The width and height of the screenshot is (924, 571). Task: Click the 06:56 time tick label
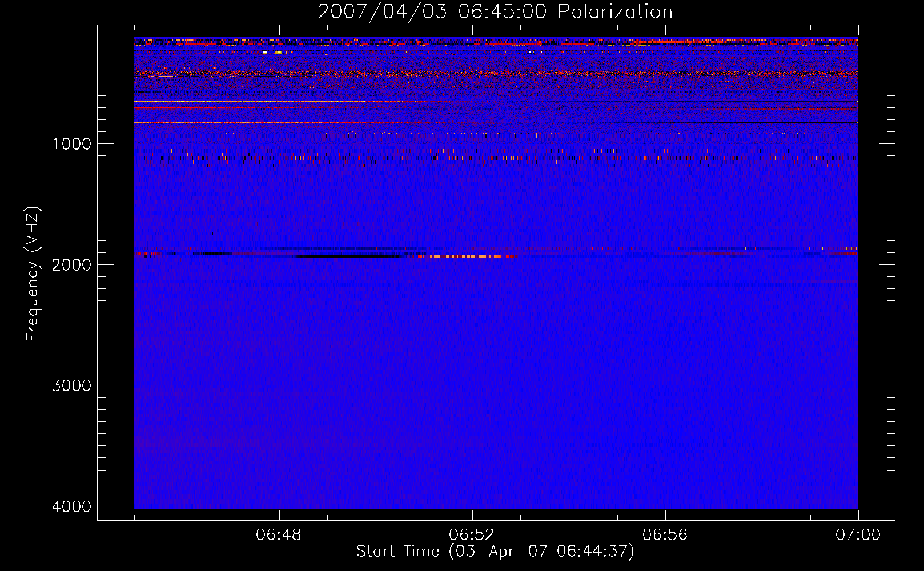click(665, 535)
